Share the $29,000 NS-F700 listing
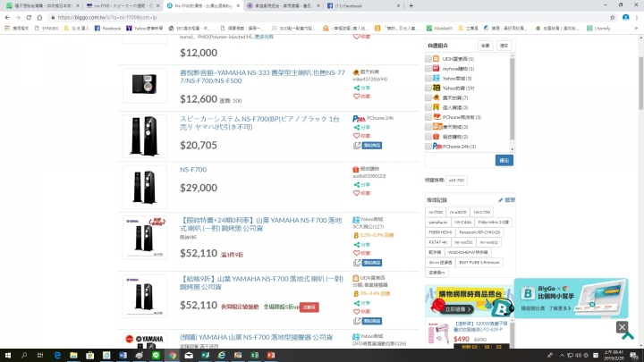644x362 pixels. [362, 185]
